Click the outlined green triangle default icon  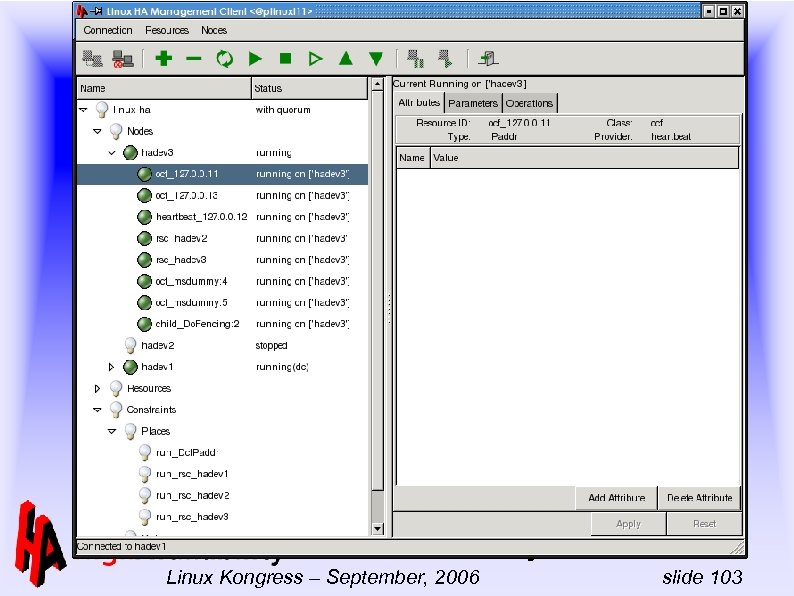point(315,59)
